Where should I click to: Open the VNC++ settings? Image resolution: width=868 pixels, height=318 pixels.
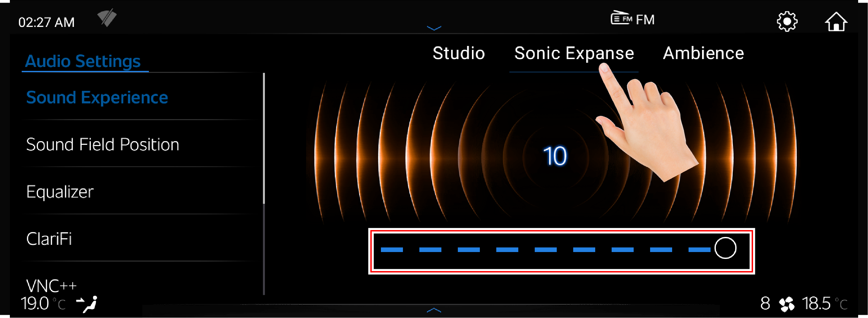tap(52, 286)
